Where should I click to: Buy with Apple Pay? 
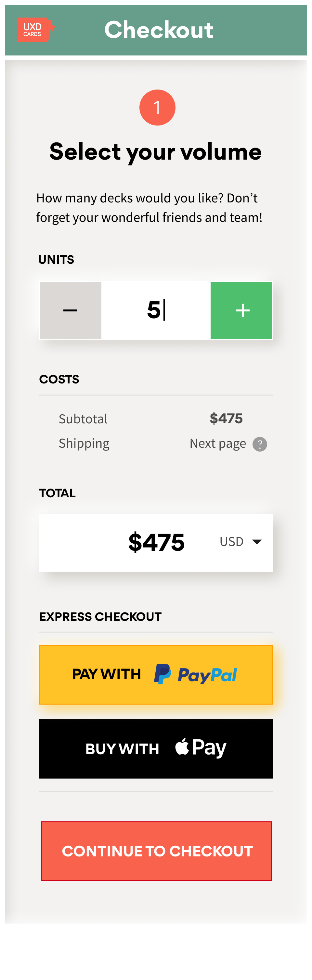[156, 747]
